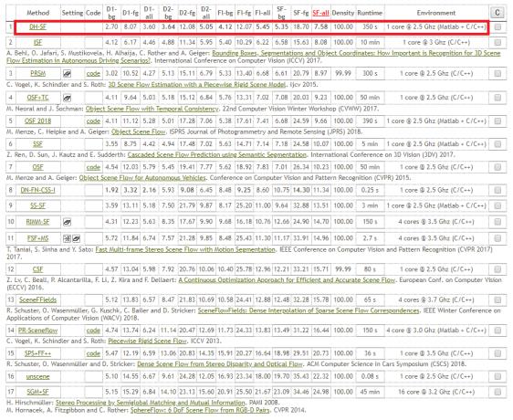
Task: Open the Piecewise Rigid Scene Flow paper link
Action: click(147, 341)
